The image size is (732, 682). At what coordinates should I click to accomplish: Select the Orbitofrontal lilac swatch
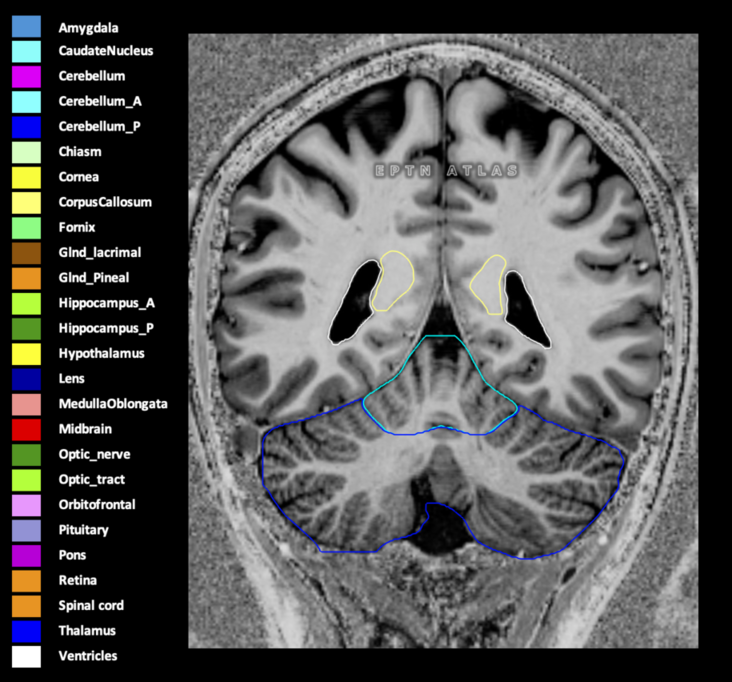26,506
